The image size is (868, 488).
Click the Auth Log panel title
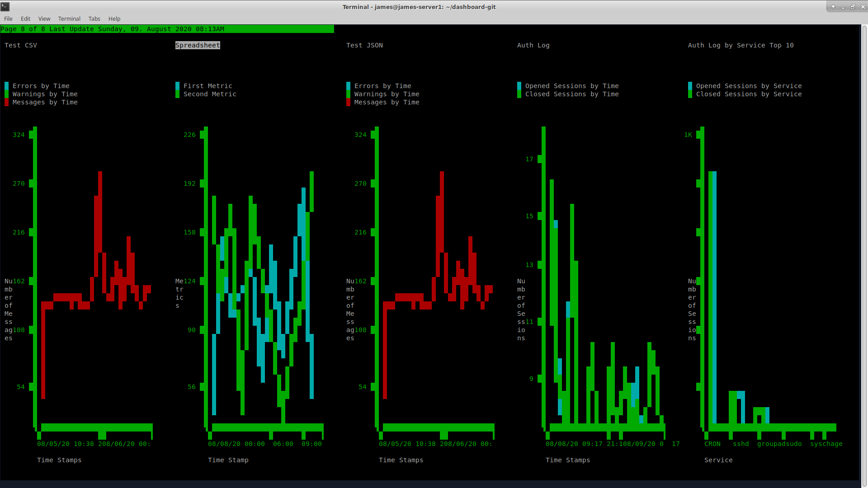click(x=533, y=45)
